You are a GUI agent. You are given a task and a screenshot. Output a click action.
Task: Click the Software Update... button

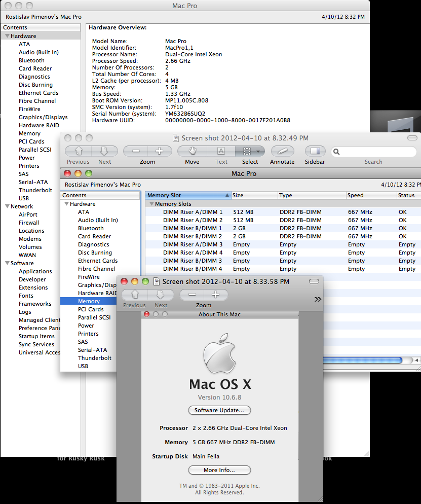219,411
